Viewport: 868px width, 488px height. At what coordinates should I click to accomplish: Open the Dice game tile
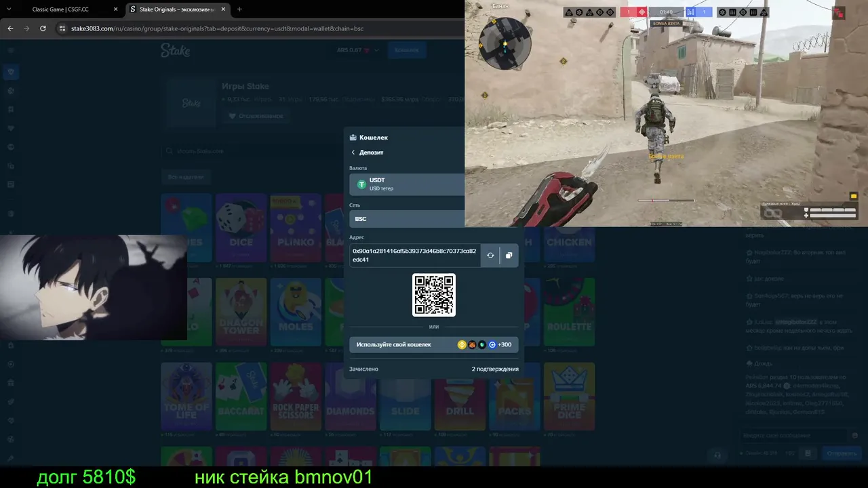[x=241, y=228]
